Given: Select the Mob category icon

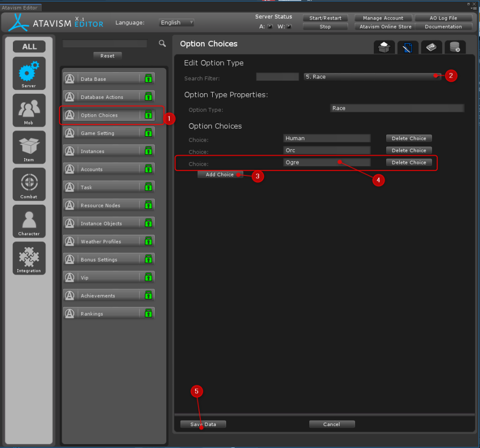Looking at the screenshot, I should coord(29,110).
